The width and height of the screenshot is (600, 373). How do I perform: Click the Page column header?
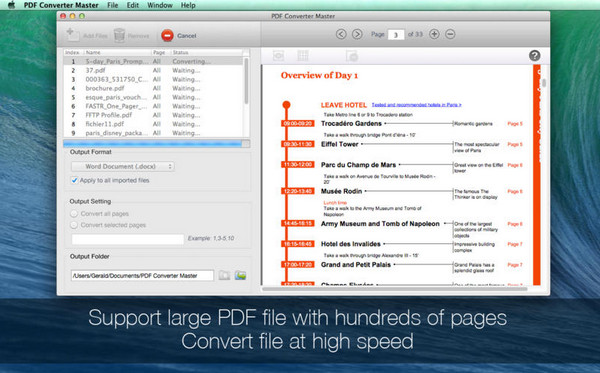tap(160, 52)
